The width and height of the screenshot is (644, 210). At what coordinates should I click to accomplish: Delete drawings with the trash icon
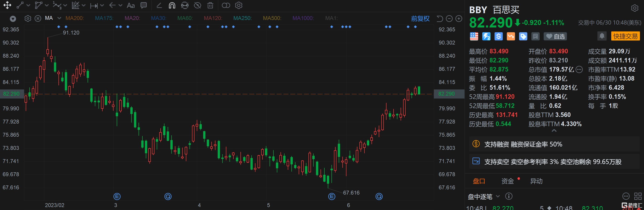point(210,5)
